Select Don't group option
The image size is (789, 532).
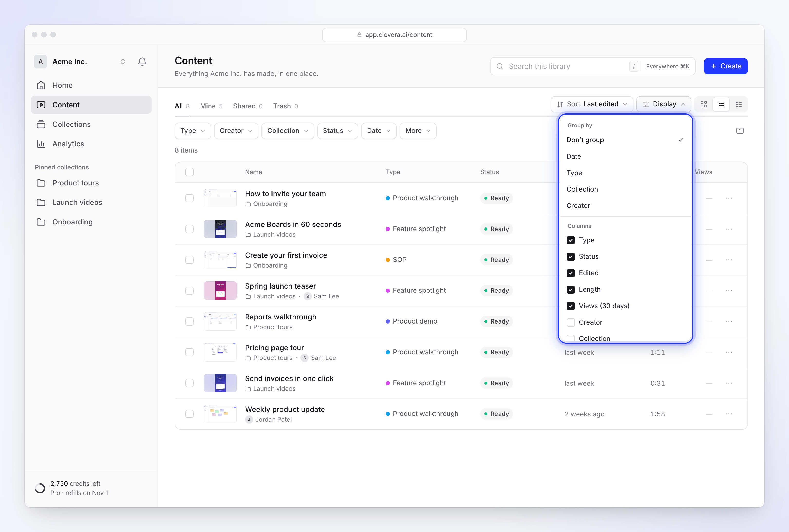625,140
